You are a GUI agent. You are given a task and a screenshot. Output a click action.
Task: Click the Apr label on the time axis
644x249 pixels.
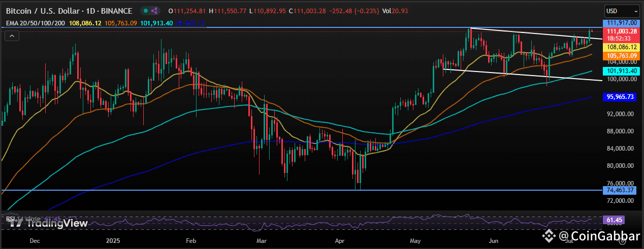coord(339,240)
